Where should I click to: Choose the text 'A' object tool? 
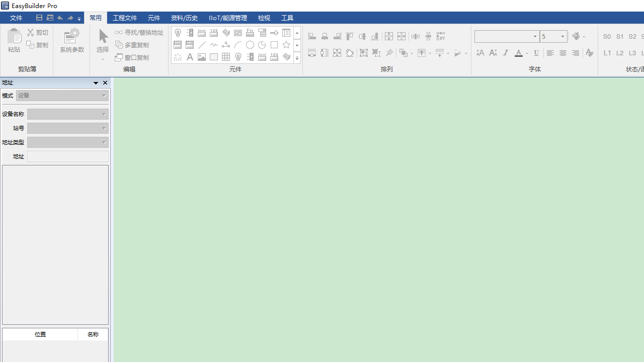click(190, 57)
